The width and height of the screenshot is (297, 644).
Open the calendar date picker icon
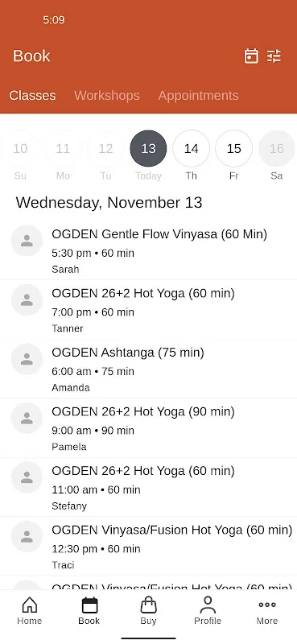click(x=251, y=56)
